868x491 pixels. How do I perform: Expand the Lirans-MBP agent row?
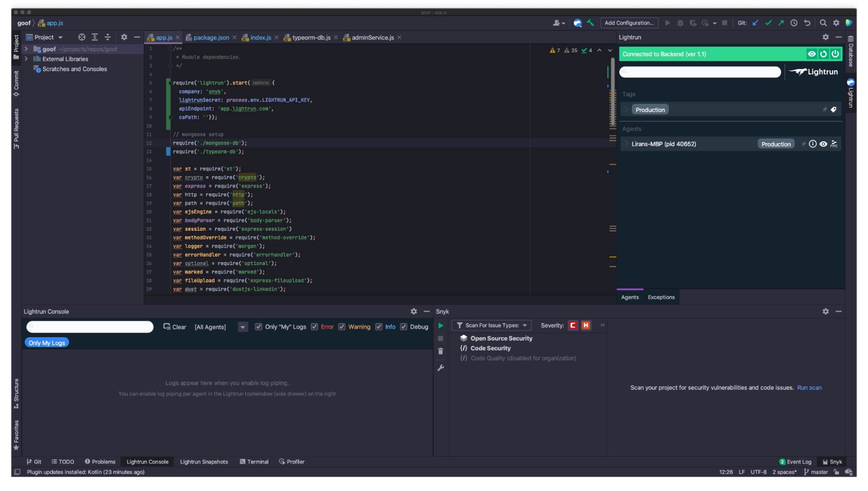point(626,143)
